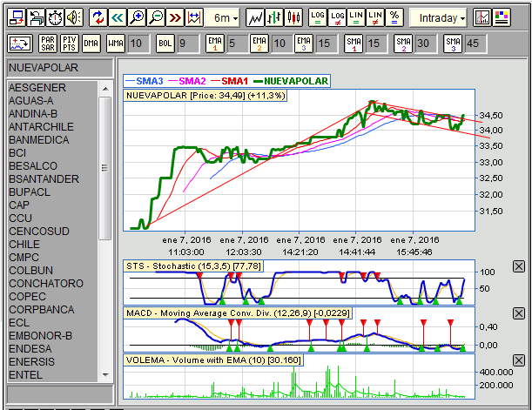Select CONCHATORO in the stock list

(52, 284)
